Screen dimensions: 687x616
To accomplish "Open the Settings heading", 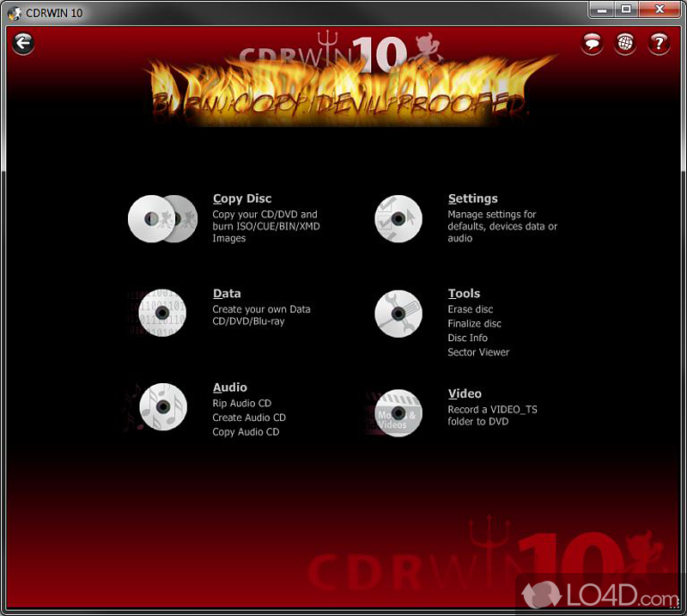I will tap(473, 198).
